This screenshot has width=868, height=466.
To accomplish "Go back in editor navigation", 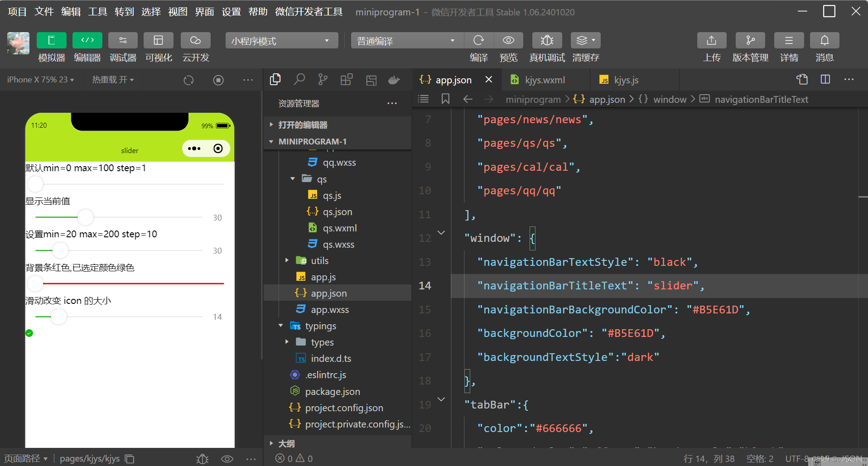I will pyautogui.click(x=468, y=99).
